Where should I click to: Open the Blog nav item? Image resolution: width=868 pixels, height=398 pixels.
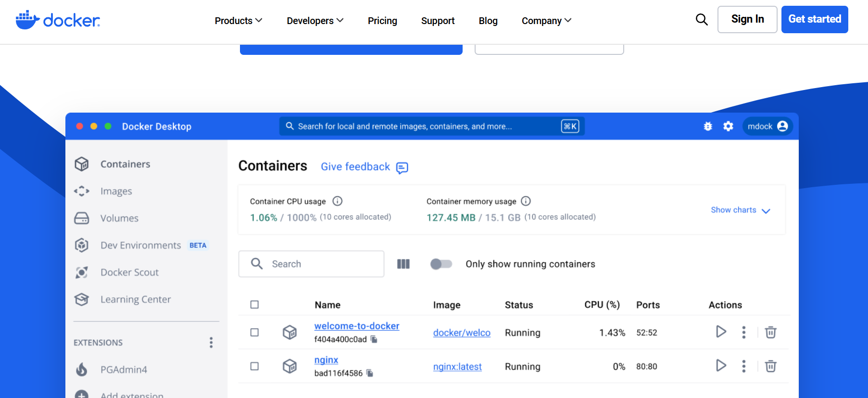tap(488, 21)
